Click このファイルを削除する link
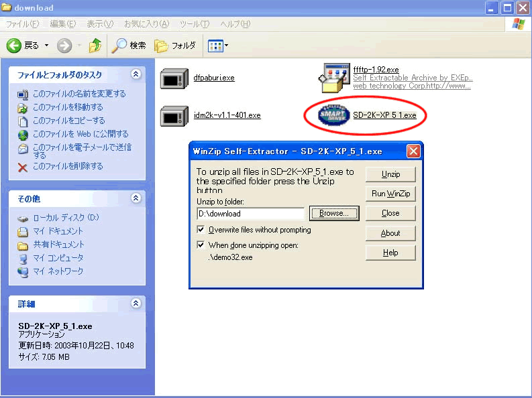 pyautogui.click(x=68, y=166)
